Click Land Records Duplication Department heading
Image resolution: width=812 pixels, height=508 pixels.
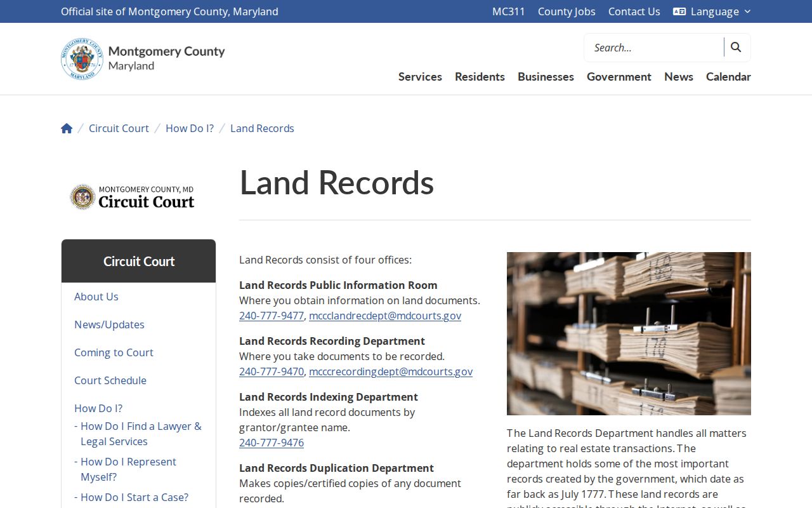click(336, 468)
